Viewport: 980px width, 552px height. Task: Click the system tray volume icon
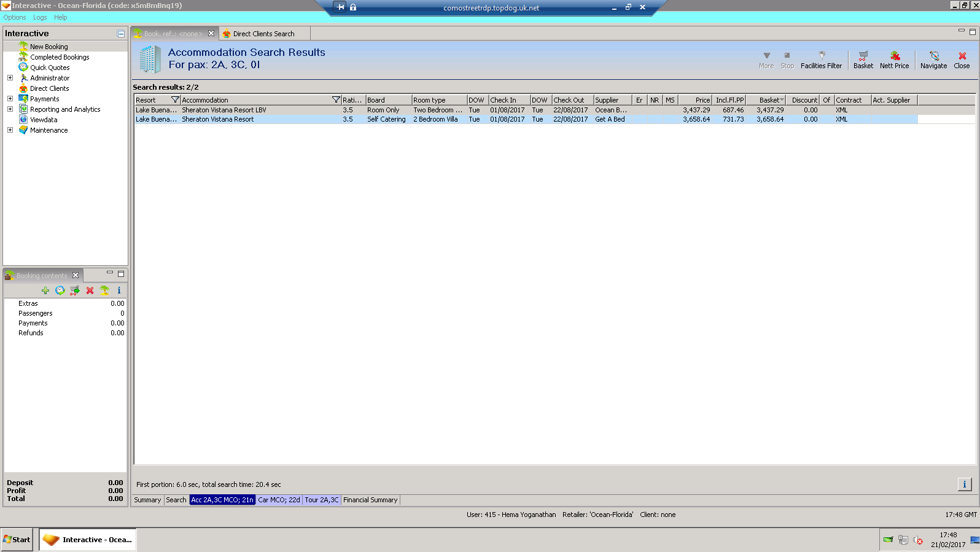(918, 540)
